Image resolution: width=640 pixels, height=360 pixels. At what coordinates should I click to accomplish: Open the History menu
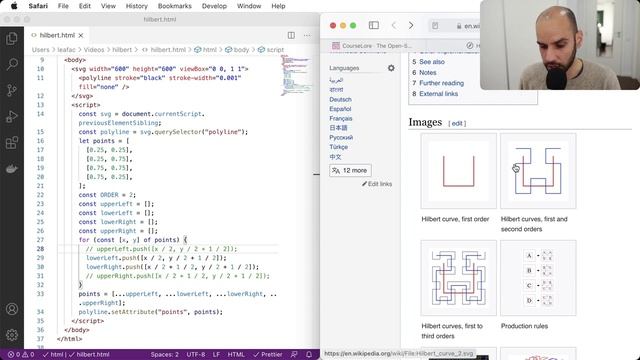[x=137, y=6]
